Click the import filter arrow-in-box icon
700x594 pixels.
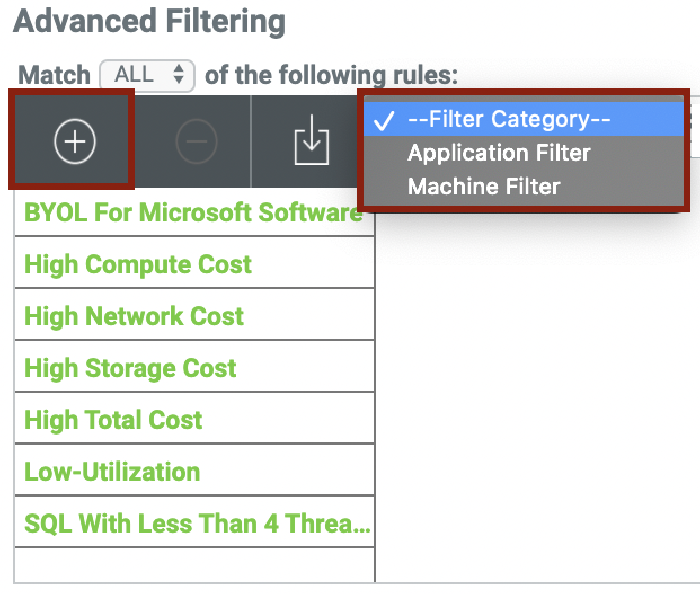point(311,140)
